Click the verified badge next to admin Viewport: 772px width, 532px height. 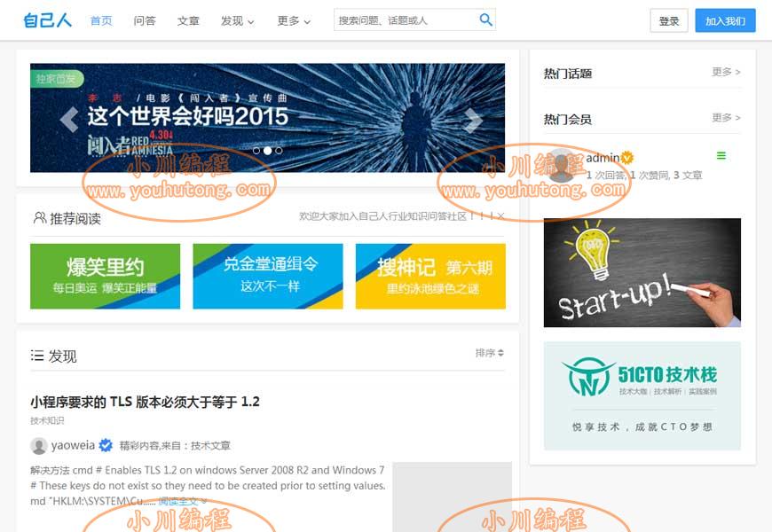pyautogui.click(x=626, y=158)
